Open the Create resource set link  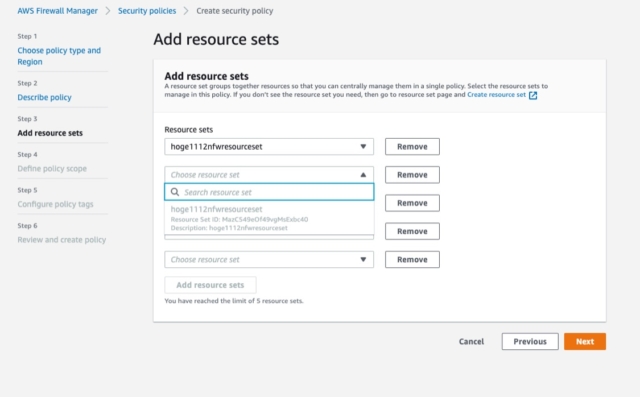[x=496, y=95]
